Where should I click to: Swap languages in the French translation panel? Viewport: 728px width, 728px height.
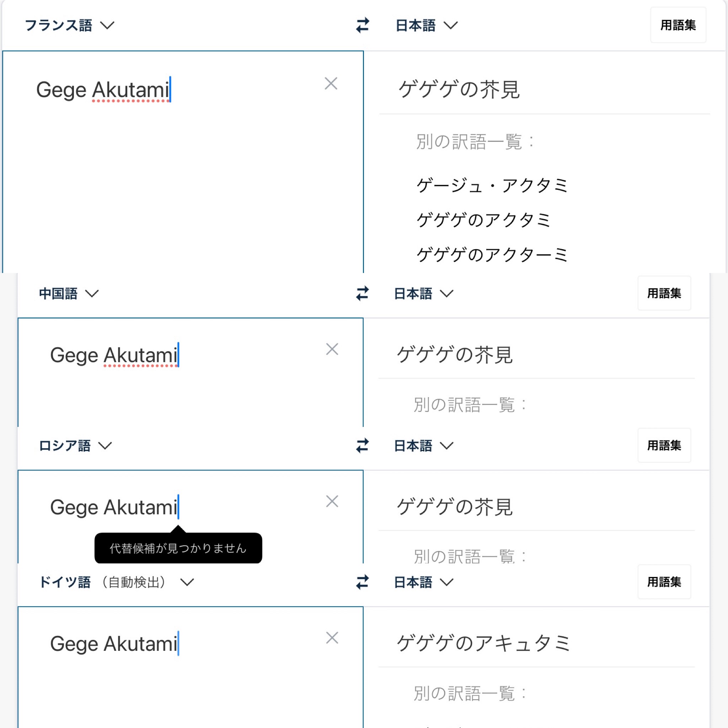point(363,25)
